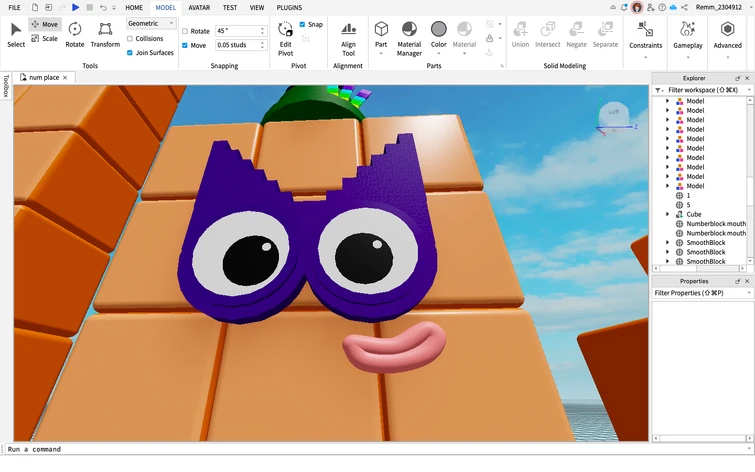Open the PLUGINS tab
Image resolution: width=755 pixels, height=472 pixels.
coord(289,7)
